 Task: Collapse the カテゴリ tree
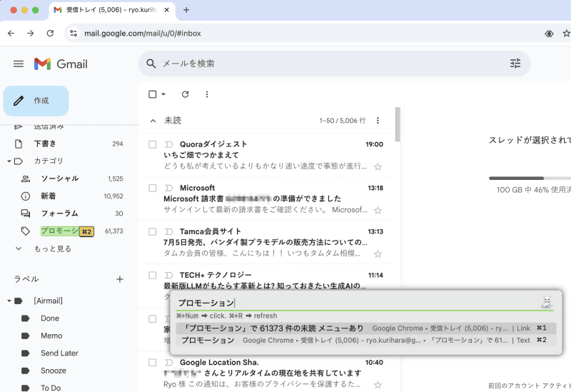(9, 161)
